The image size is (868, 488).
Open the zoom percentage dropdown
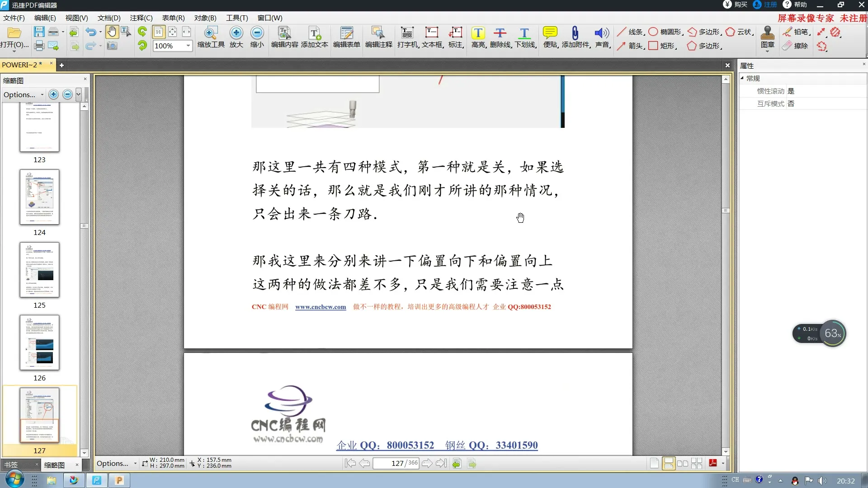click(188, 46)
